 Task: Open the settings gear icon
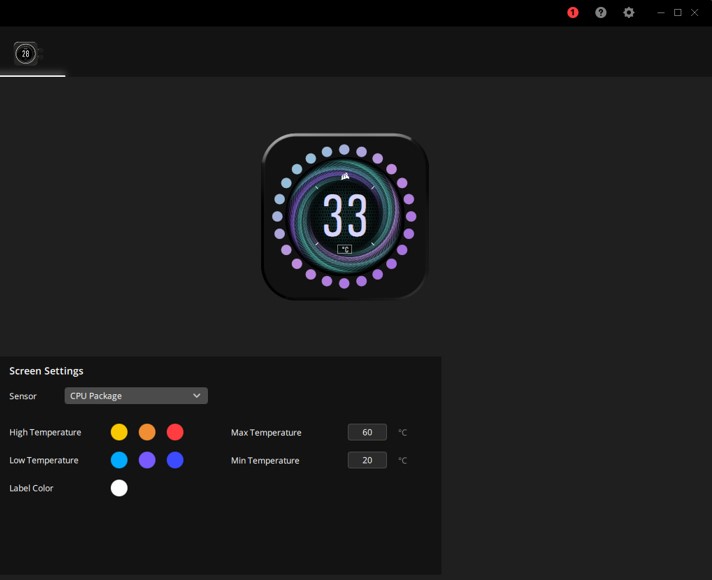628,13
